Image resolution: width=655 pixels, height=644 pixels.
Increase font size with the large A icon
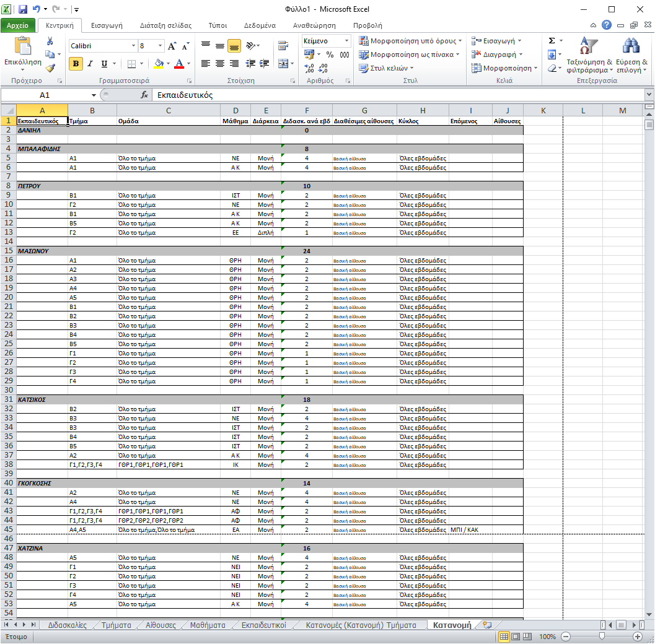[172, 46]
